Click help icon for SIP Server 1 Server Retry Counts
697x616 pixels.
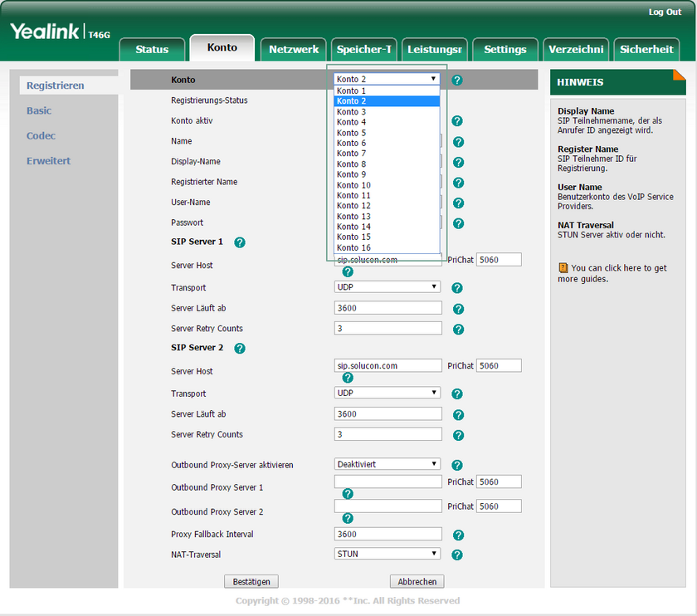pyautogui.click(x=458, y=330)
